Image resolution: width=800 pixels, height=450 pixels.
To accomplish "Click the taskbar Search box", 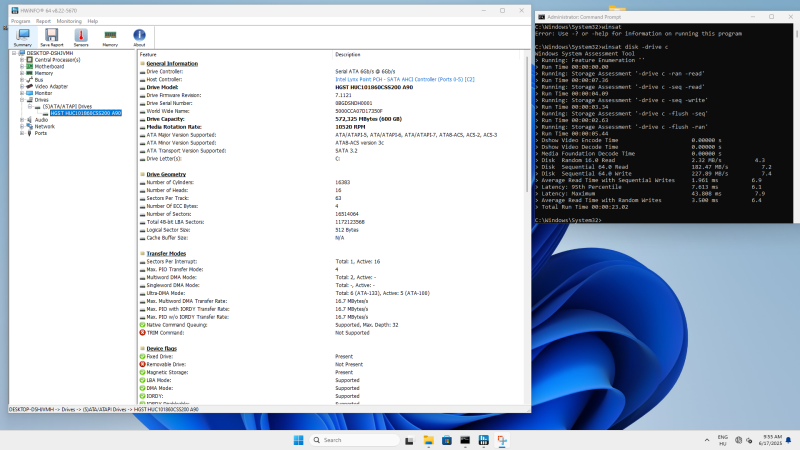I will 355,440.
